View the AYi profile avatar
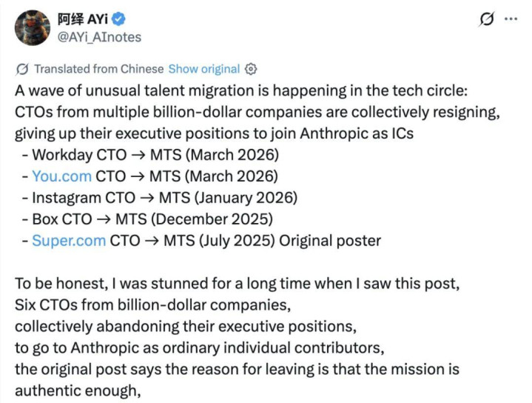 [33, 27]
